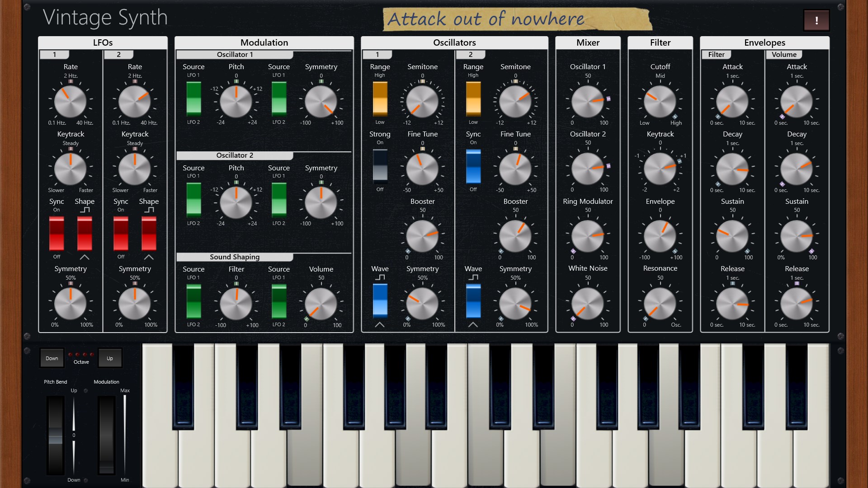868x488 pixels.
Task: Click Filter Cutoff knob
Action: point(660,101)
